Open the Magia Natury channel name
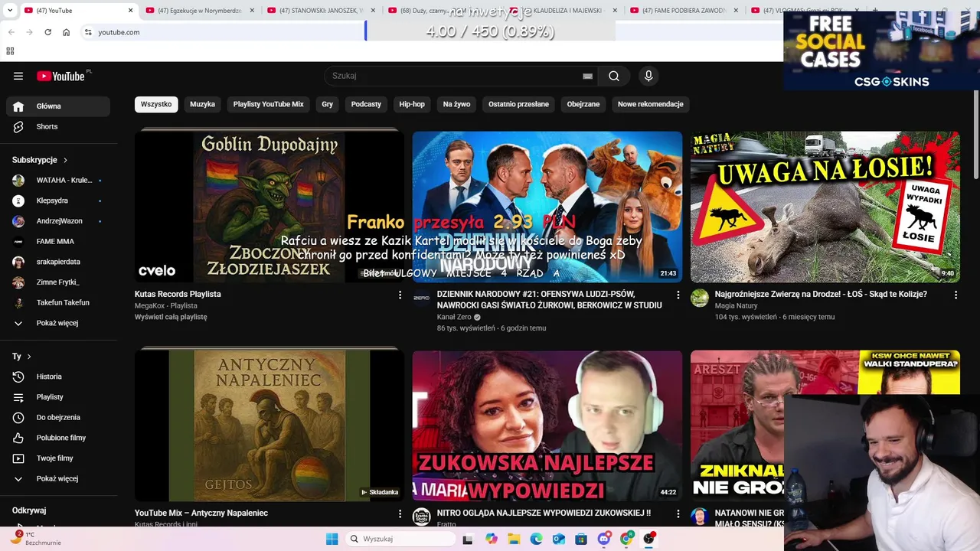 click(737, 305)
